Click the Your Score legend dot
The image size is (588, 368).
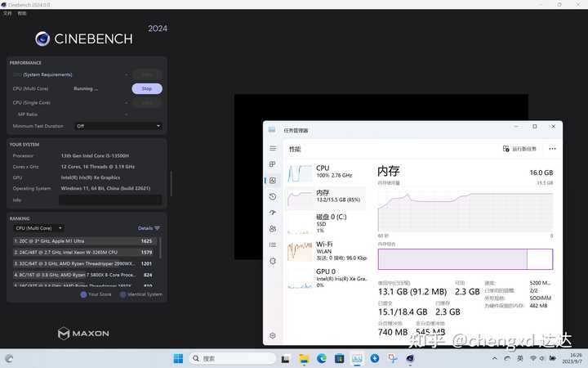click(83, 294)
